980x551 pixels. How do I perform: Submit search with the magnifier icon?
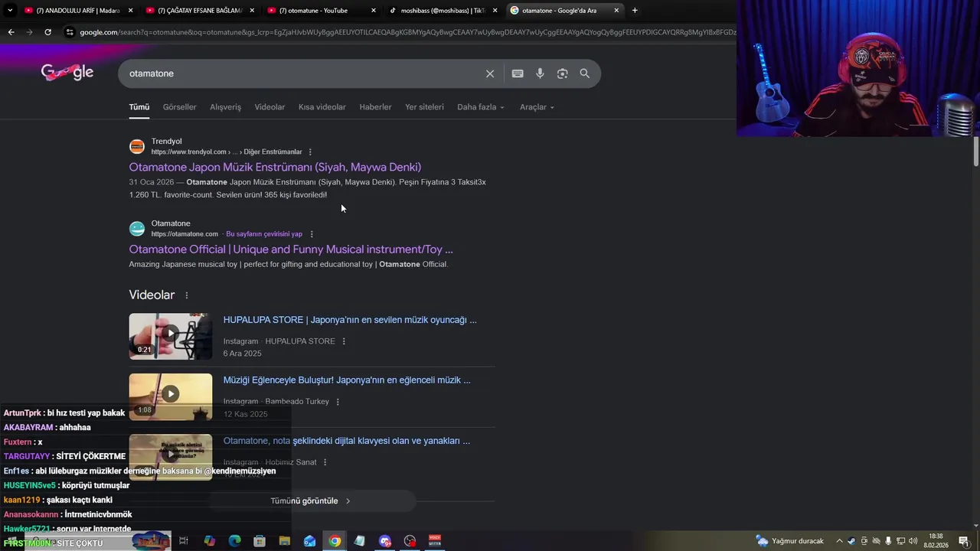585,73
